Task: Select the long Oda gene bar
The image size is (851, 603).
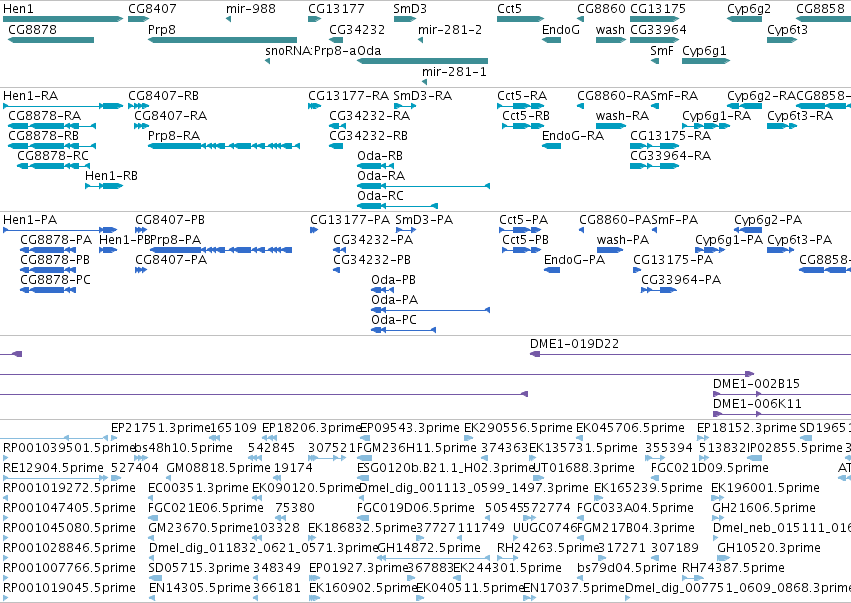Action: point(422,61)
